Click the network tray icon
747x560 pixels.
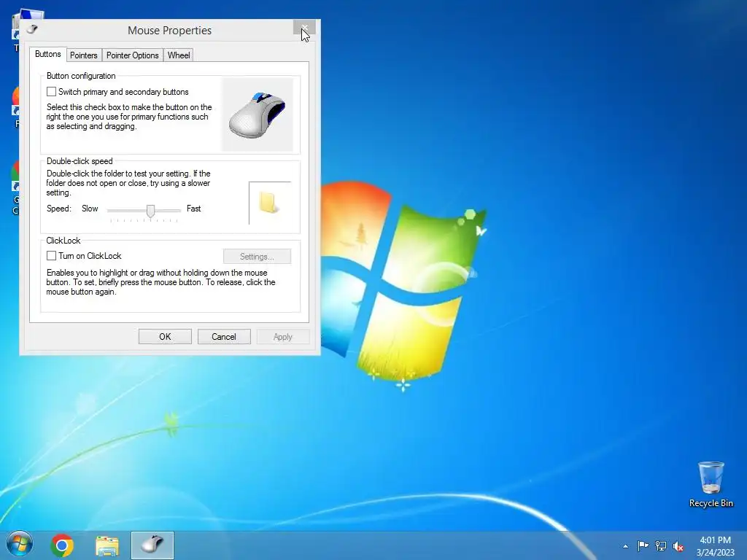(x=661, y=545)
